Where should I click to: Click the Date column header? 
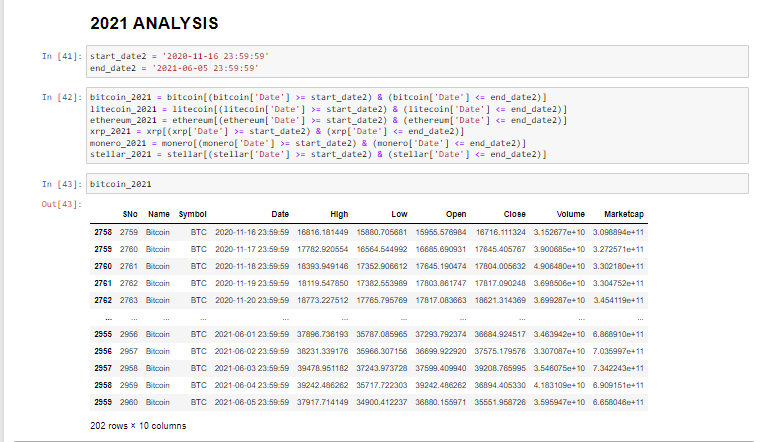[x=279, y=214]
